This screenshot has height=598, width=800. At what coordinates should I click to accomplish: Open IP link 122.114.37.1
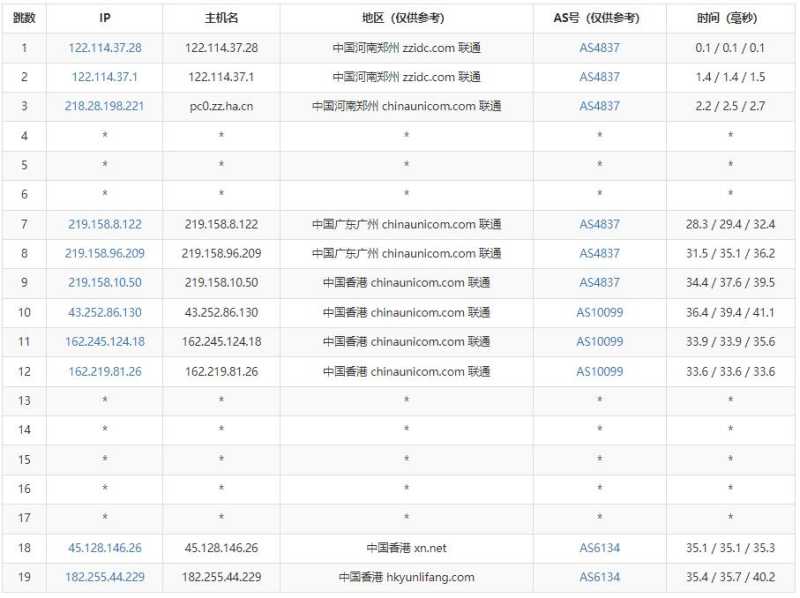click(105, 77)
